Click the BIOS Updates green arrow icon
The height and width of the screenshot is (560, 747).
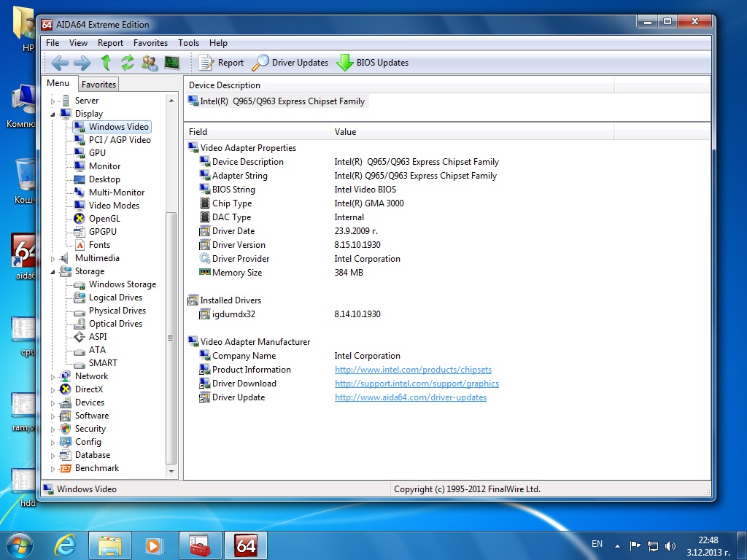(x=344, y=63)
